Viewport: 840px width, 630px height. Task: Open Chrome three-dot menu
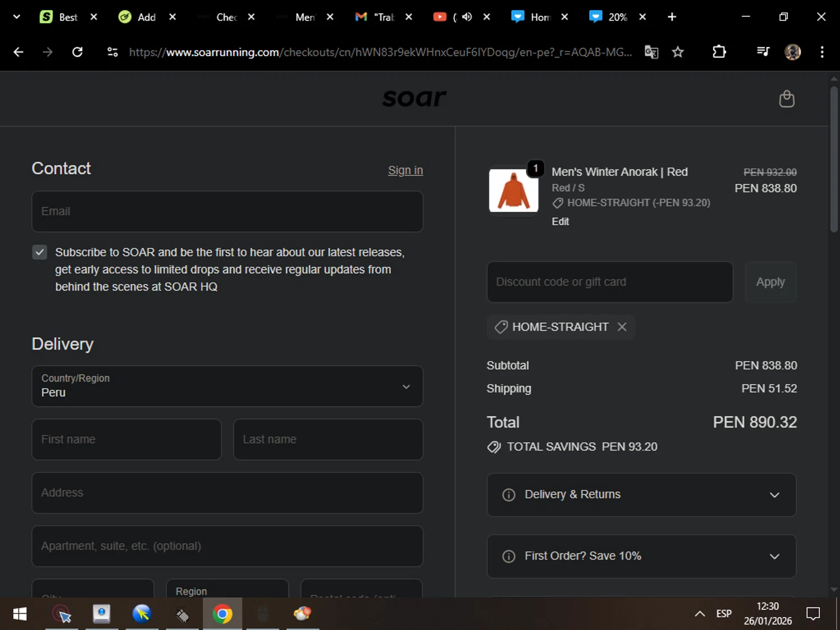click(x=822, y=52)
